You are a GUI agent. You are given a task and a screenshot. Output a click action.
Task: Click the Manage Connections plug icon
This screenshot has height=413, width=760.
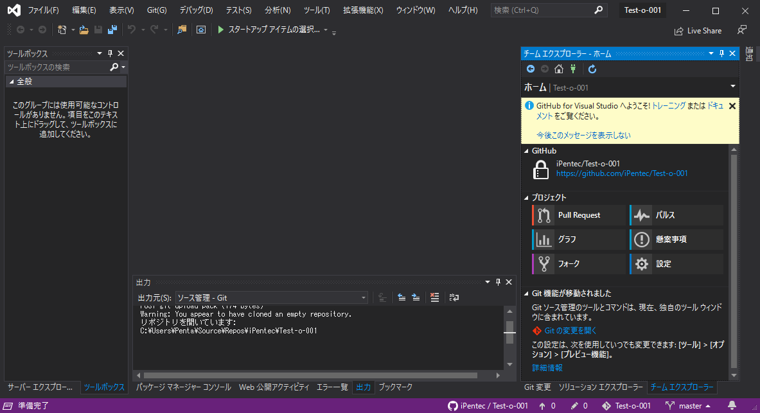tap(573, 69)
